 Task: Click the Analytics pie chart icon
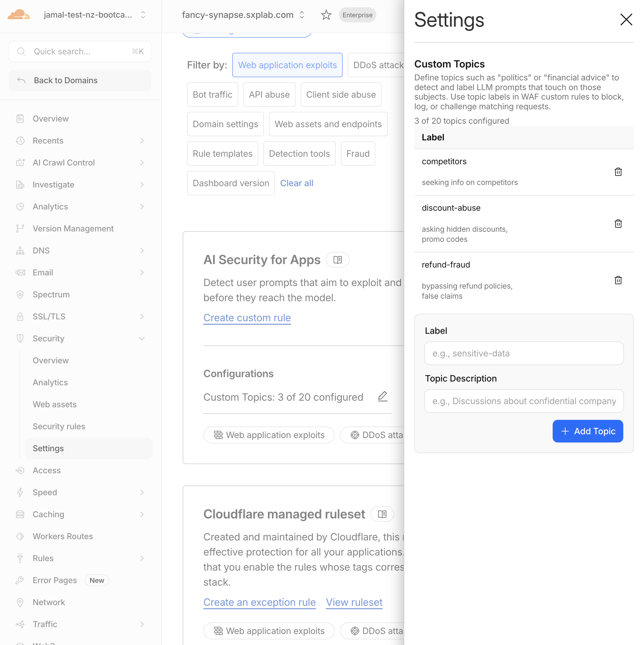pos(20,206)
